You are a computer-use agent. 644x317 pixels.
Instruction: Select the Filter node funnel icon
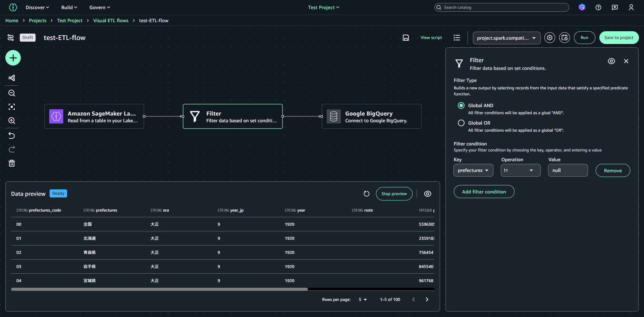click(195, 117)
